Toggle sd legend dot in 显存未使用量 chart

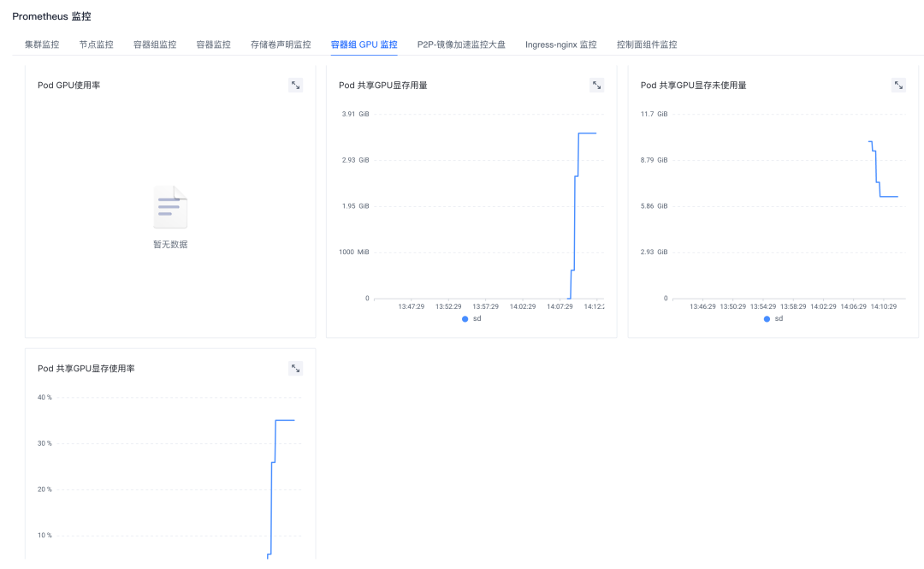[767, 318]
